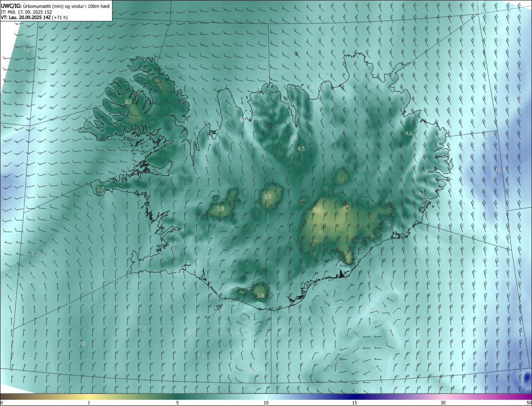Click the initial time line "IT: Mið. 17. 09. 2025 15Z"
The width and height of the screenshot is (532, 406).
(x=26, y=12)
